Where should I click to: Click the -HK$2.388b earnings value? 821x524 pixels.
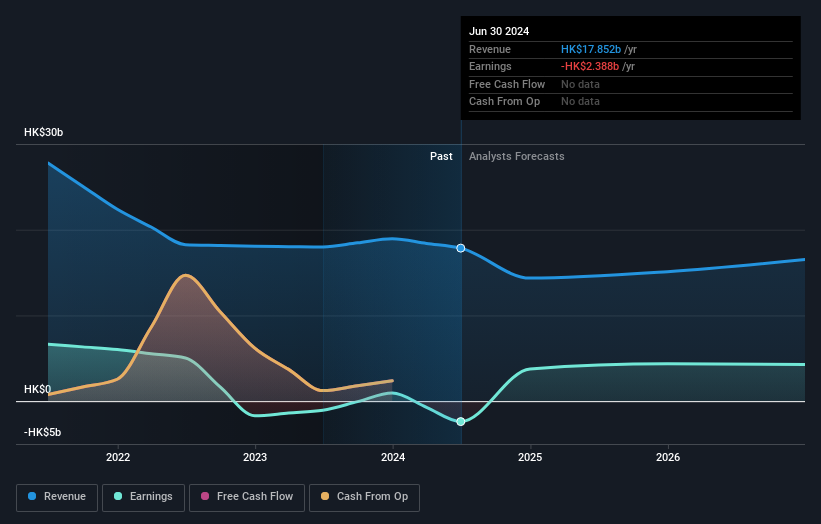[590, 66]
